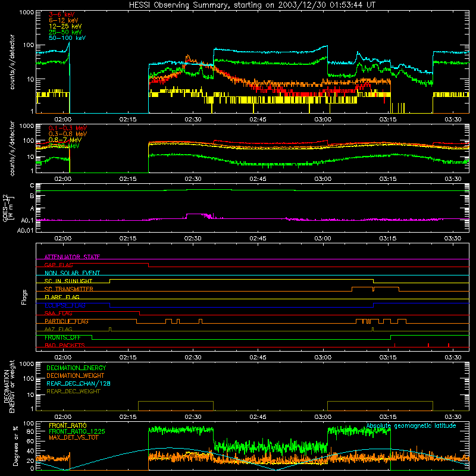Click the A0.01 tick label on GOES plot

point(26,230)
